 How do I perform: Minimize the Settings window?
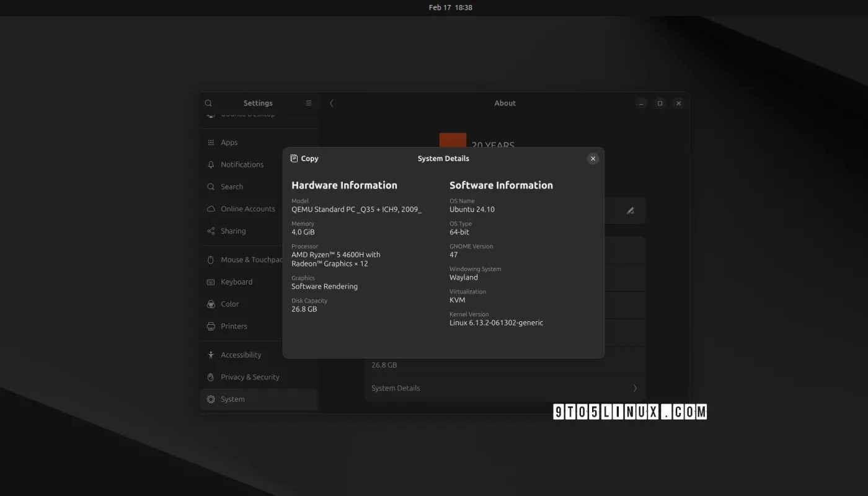point(642,104)
